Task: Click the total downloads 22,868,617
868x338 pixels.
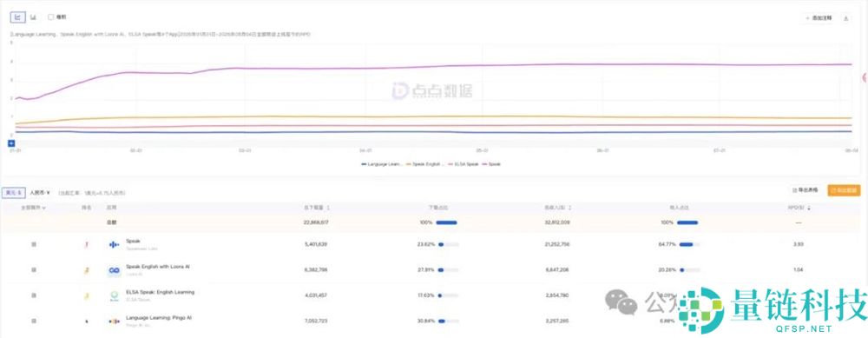Action: [x=317, y=222]
